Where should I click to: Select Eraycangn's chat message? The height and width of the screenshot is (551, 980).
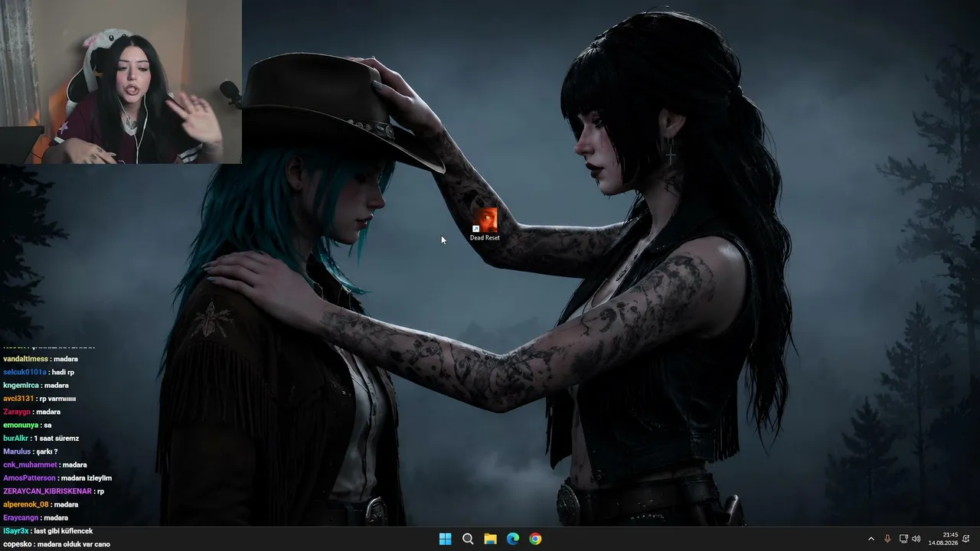[x=35, y=518]
